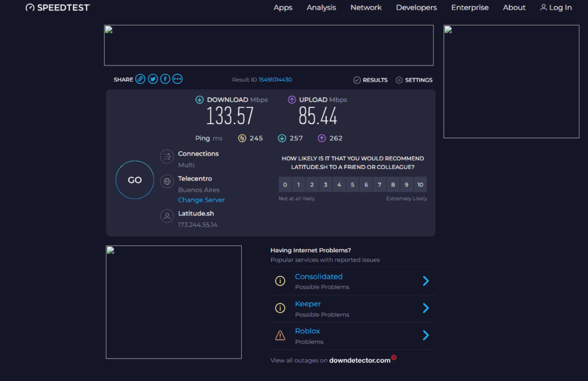Expand the Keeper outage arrow
This screenshot has width=588, height=381.
pos(425,308)
